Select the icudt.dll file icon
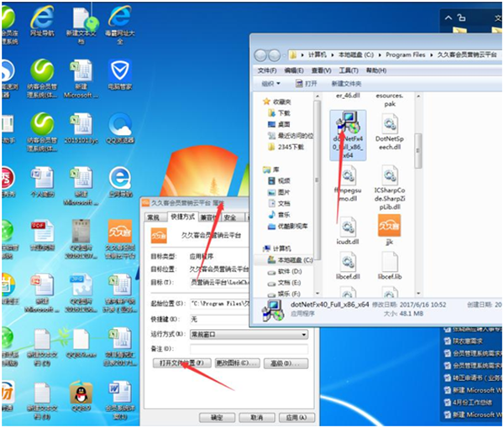Image resolution: width=504 pixels, height=428 pixels. (348, 229)
